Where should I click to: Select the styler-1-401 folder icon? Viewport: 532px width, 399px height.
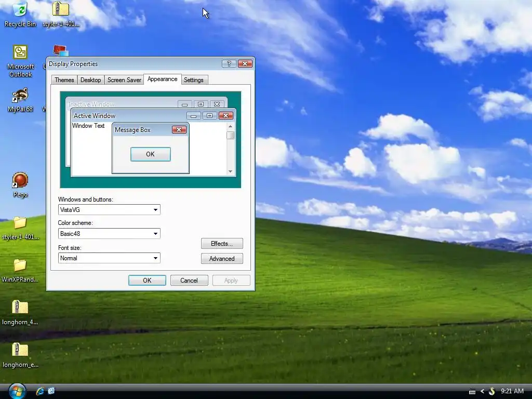(x=20, y=228)
